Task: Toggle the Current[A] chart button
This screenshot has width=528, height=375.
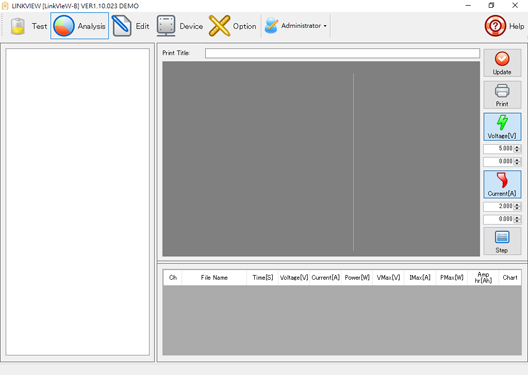Action: [x=502, y=184]
